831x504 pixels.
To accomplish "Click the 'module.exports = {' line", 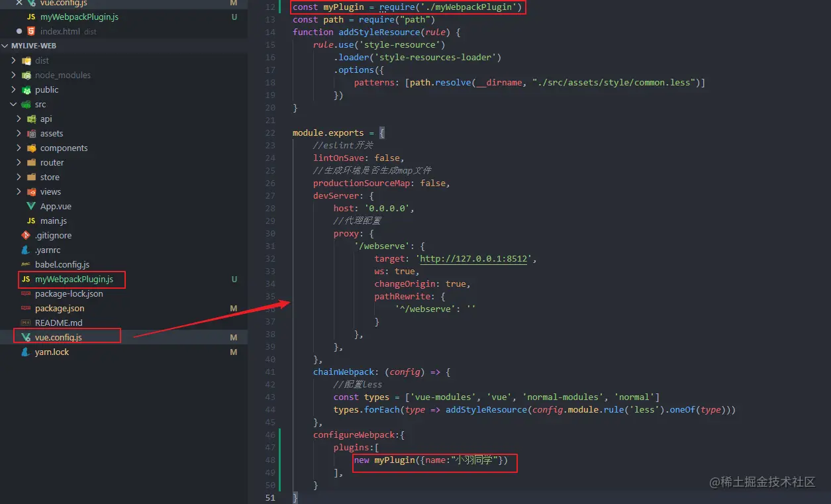I will pos(338,132).
